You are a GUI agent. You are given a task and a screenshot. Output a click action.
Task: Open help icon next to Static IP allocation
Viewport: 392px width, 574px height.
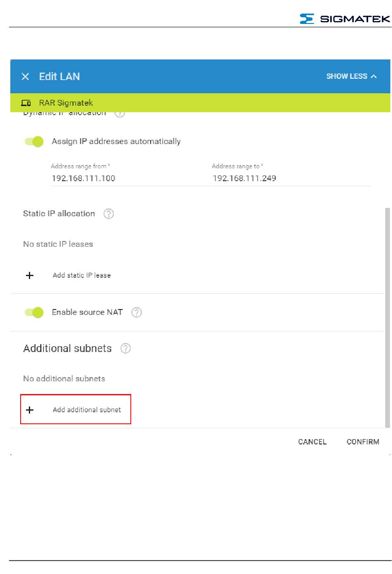tap(109, 214)
